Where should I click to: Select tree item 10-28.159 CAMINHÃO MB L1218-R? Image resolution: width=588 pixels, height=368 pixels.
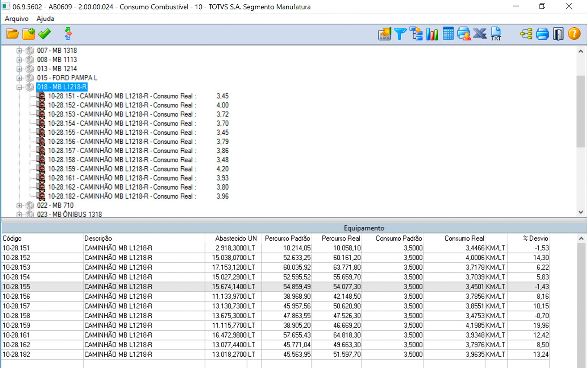[121, 169]
